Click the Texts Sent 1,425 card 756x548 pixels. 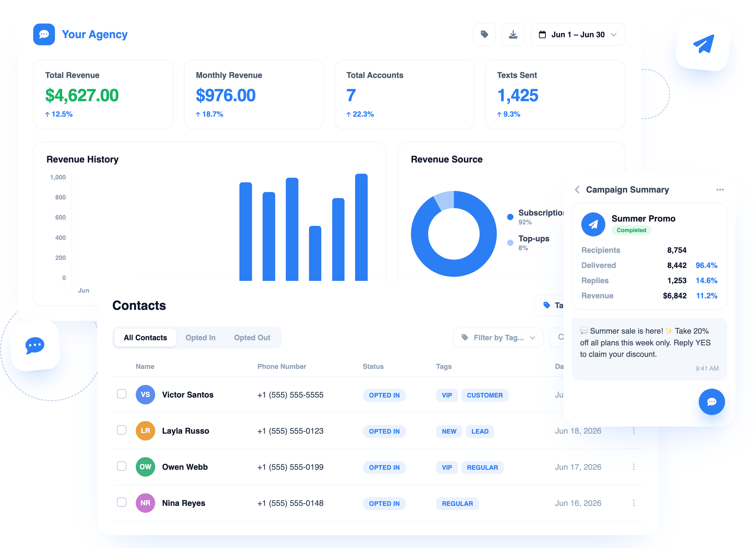[555, 94]
